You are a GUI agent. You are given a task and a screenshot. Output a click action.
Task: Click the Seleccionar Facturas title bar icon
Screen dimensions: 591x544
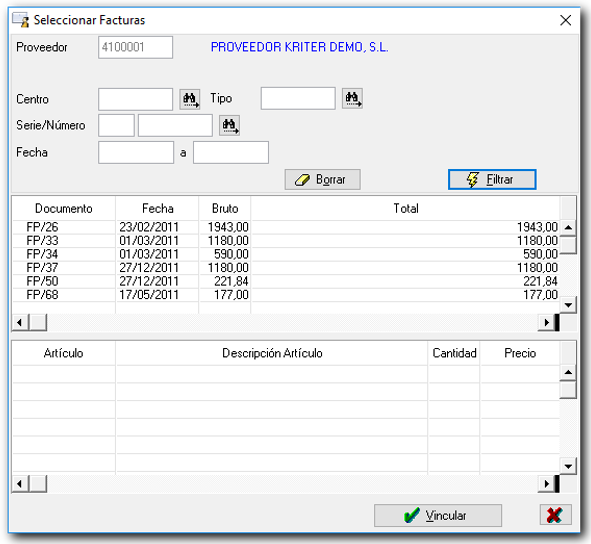[20, 20]
